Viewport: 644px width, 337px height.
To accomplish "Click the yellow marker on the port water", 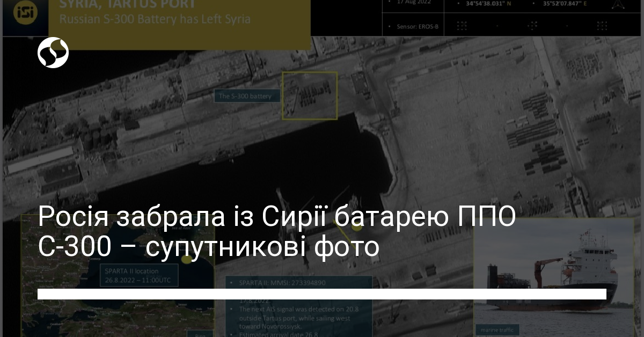I will point(356,227).
